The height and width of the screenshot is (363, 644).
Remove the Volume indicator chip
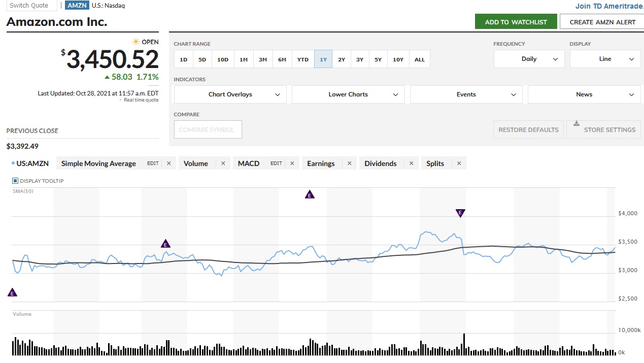click(x=223, y=163)
